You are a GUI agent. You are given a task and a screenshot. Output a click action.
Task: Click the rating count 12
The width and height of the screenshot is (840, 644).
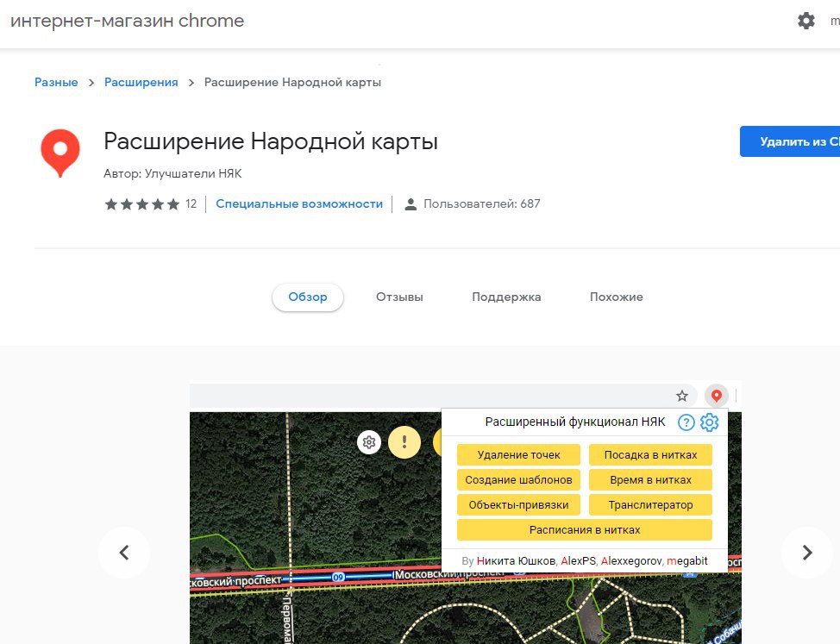pyautogui.click(x=191, y=204)
